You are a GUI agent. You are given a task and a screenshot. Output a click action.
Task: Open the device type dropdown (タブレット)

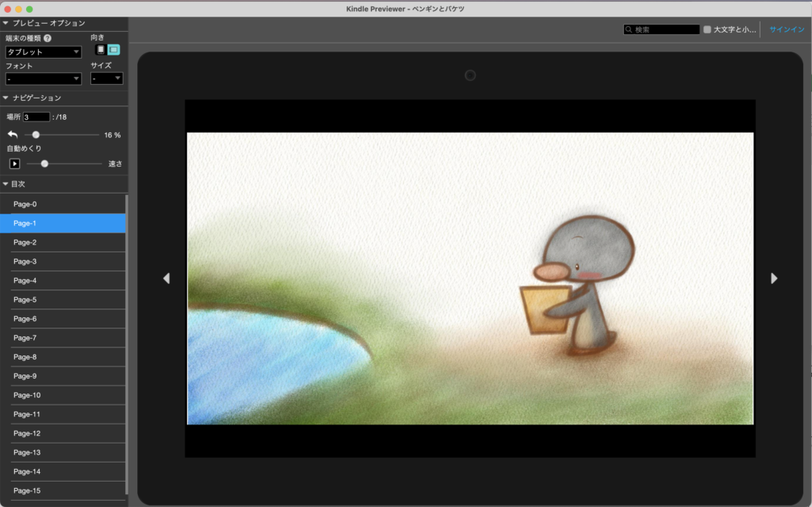[44, 52]
